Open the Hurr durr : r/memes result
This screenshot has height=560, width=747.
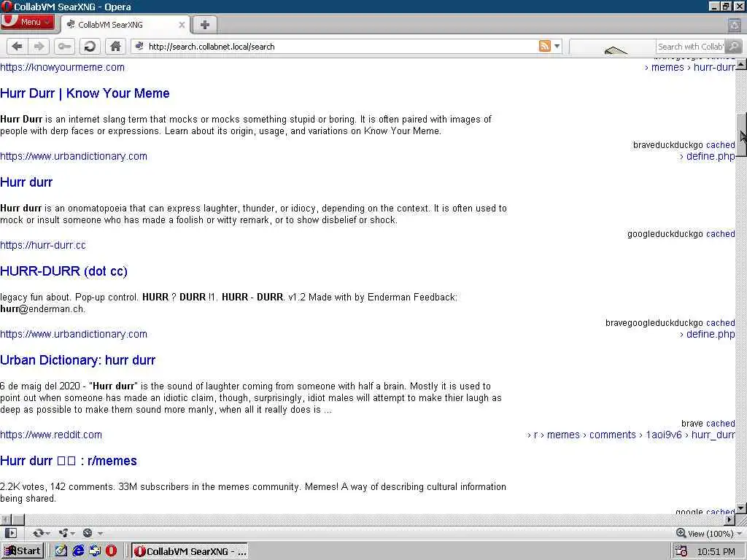click(x=69, y=461)
